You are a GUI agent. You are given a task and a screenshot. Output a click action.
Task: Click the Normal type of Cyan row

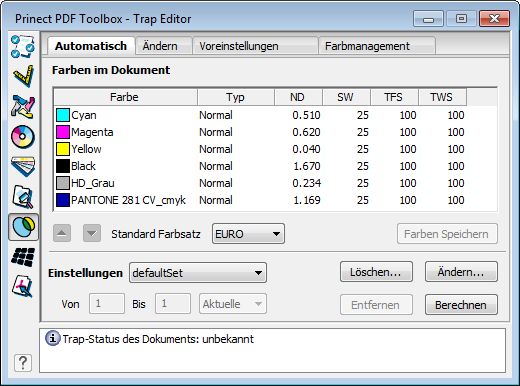tap(216, 115)
